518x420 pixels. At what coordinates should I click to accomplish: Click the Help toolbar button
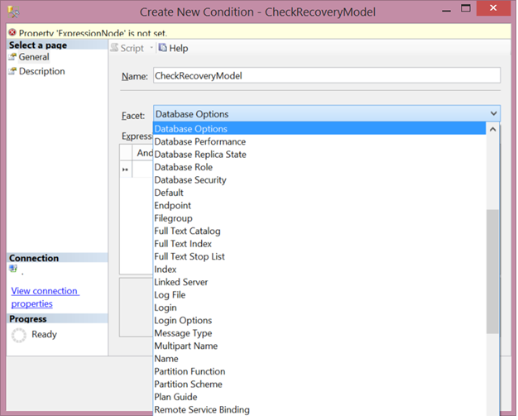point(174,48)
